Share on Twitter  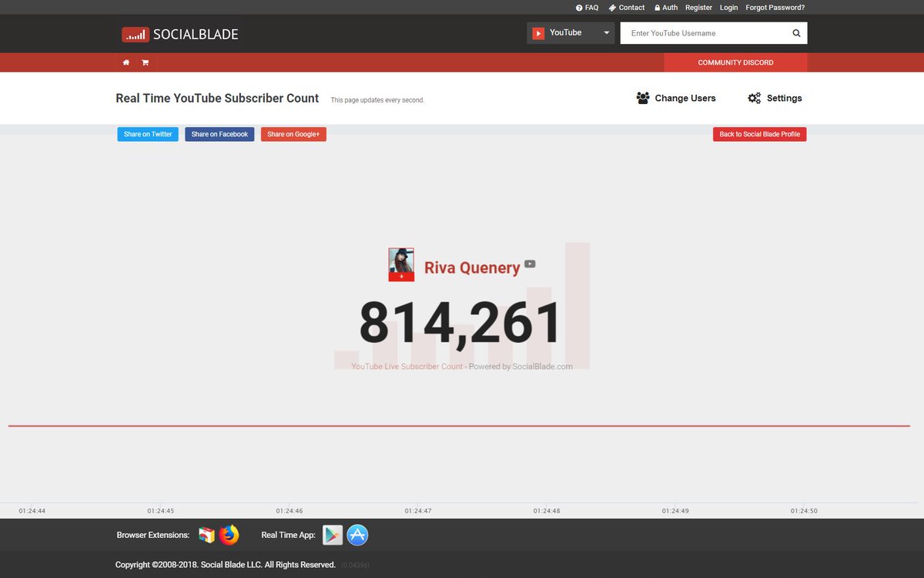point(148,134)
